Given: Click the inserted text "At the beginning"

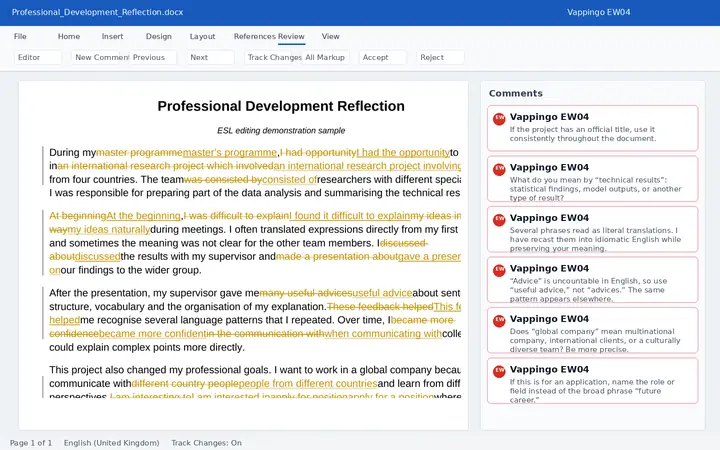Looking at the screenshot, I should tap(144, 216).
